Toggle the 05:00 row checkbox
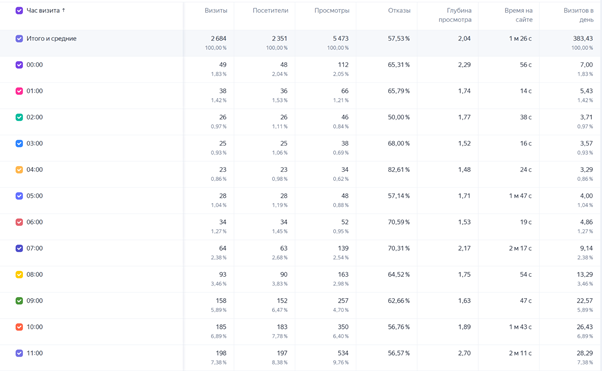The image size is (602, 371). point(19,196)
